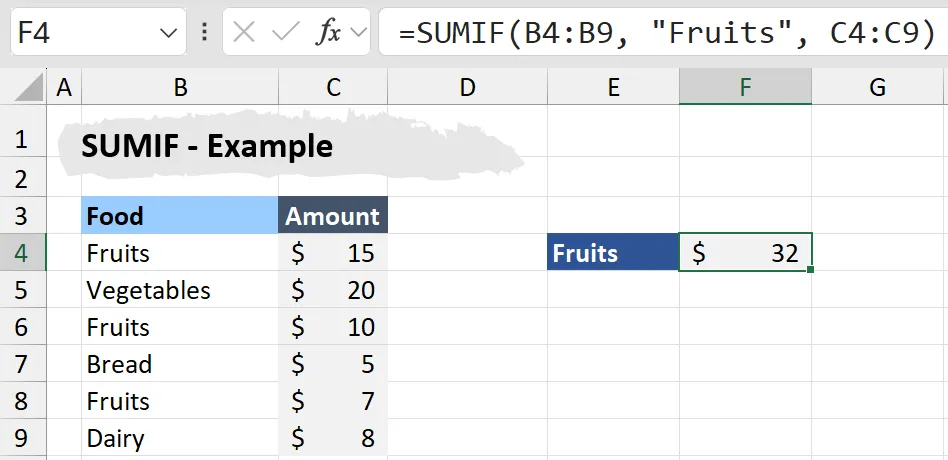
Task: Click the SUMIF - Example title cell
Action: (x=207, y=147)
